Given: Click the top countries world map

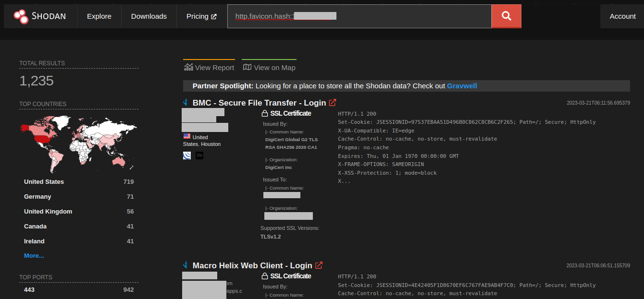Looking at the screenshot, I should point(78,143).
